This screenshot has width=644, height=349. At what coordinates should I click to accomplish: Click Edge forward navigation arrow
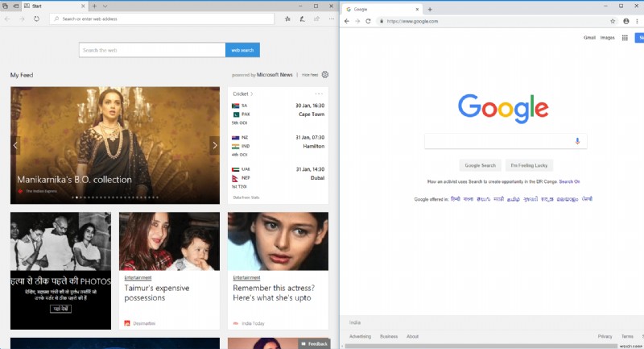[x=22, y=19]
